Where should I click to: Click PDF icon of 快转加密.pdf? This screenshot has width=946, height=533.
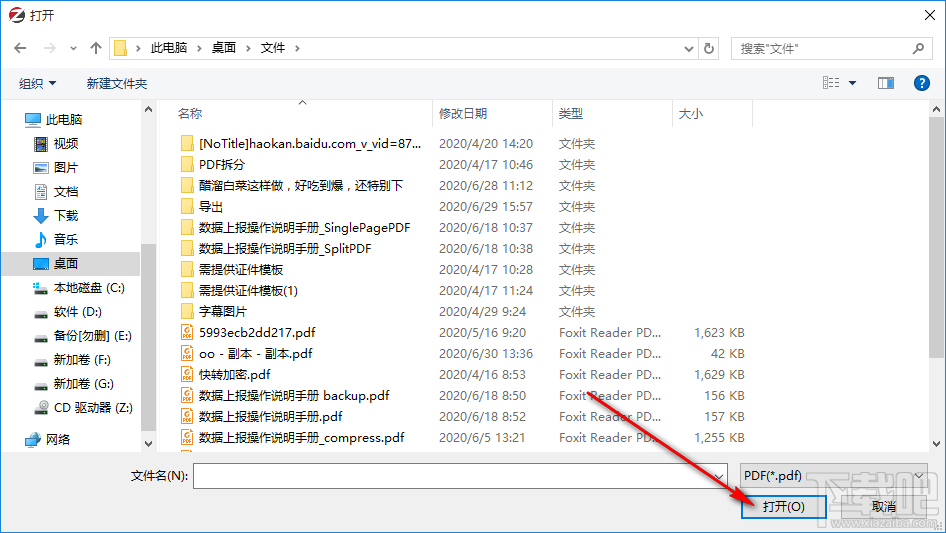pyautogui.click(x=187, y=375)
